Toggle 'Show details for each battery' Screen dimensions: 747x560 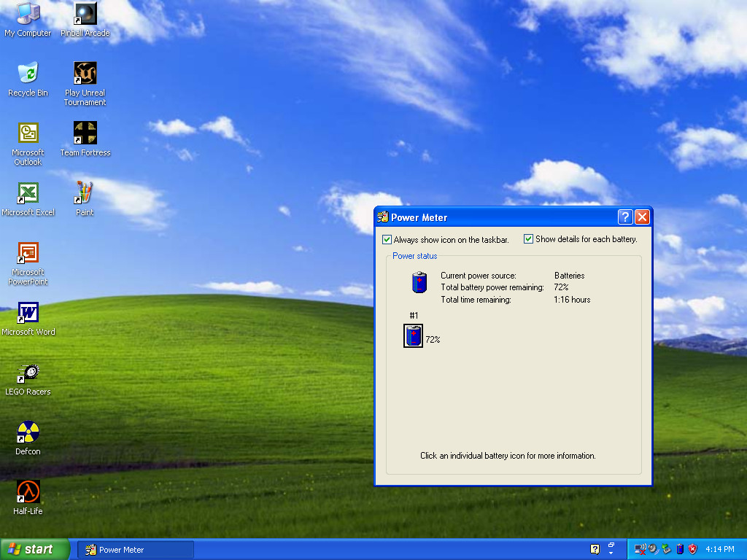(x=580, y=239)
